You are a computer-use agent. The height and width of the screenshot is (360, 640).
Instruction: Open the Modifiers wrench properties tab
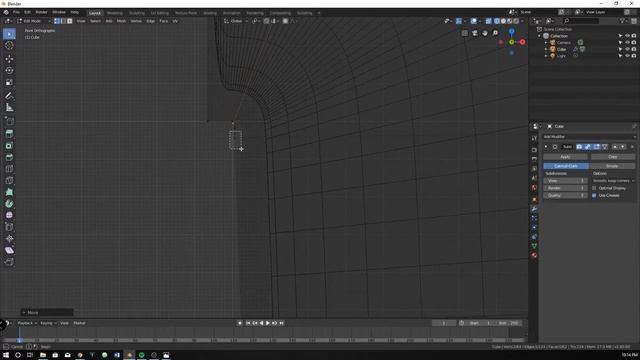[534, 209]
